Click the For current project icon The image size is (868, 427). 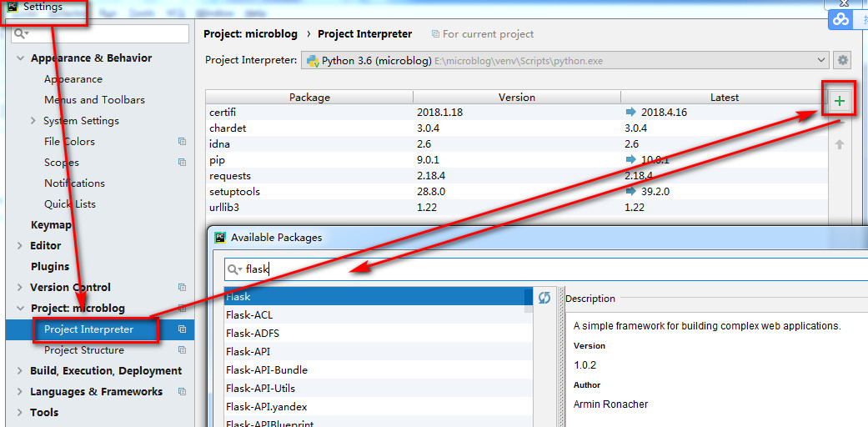coord(435,34)
